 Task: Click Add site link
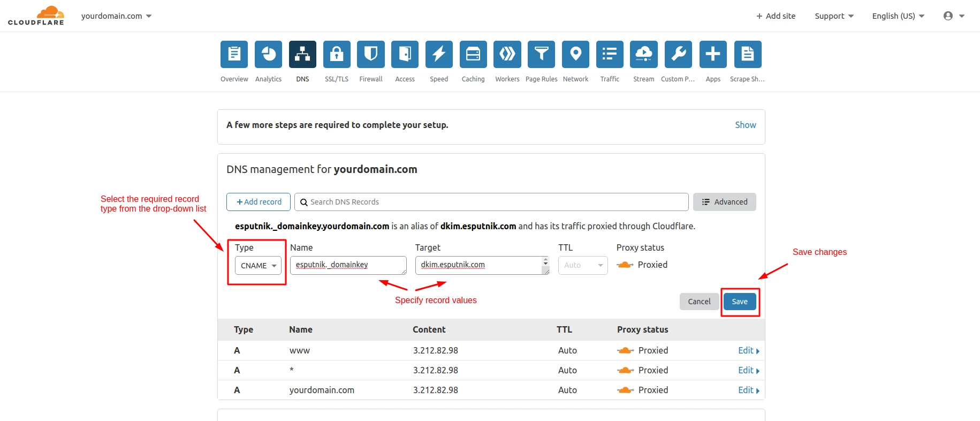[x=776, y=16]
